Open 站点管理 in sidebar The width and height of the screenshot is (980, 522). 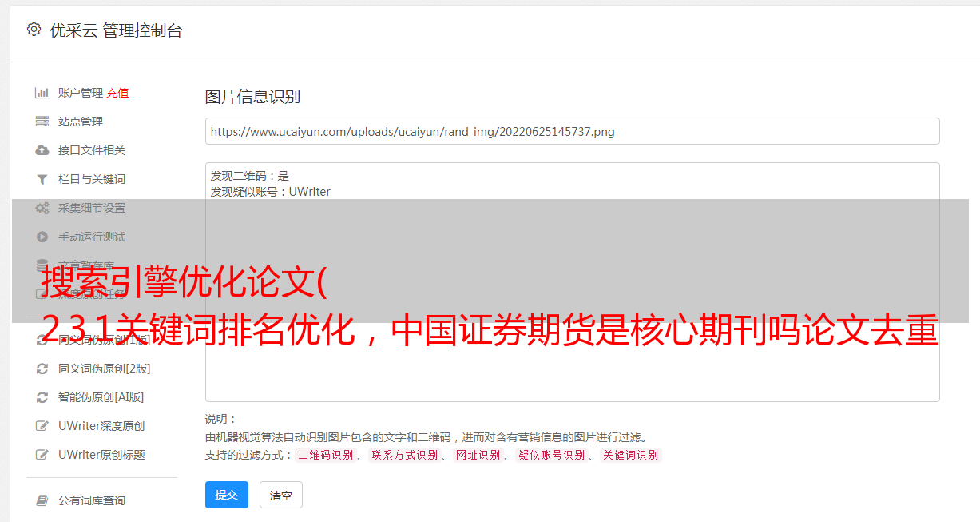point(81,122)
